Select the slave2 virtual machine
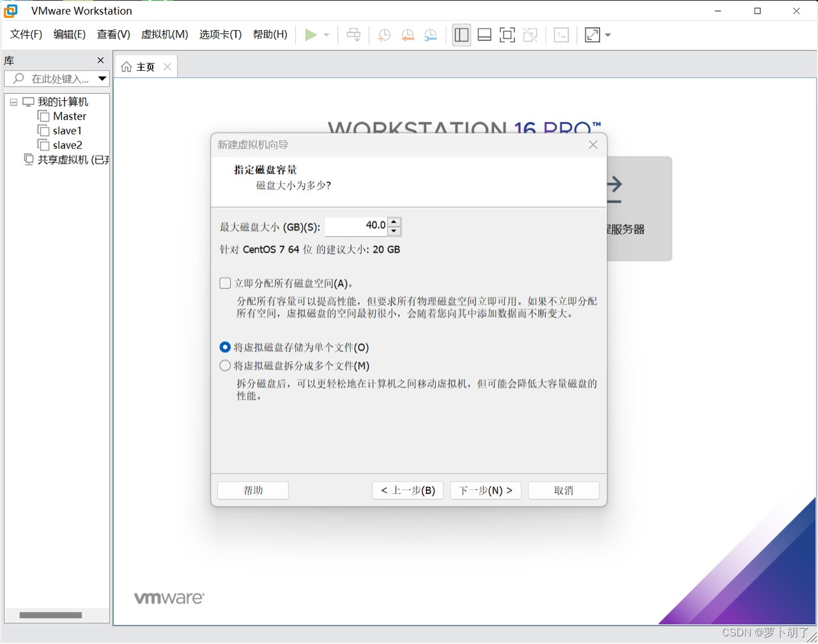Image resolution: width=818 pixels, height=644 pixels. pos(68,145)
